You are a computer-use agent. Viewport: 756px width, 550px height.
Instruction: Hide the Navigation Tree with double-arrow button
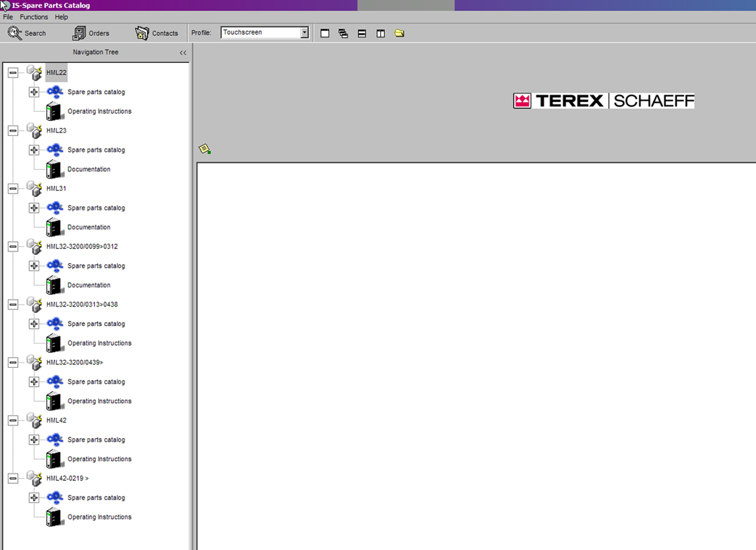coord(183,53)
